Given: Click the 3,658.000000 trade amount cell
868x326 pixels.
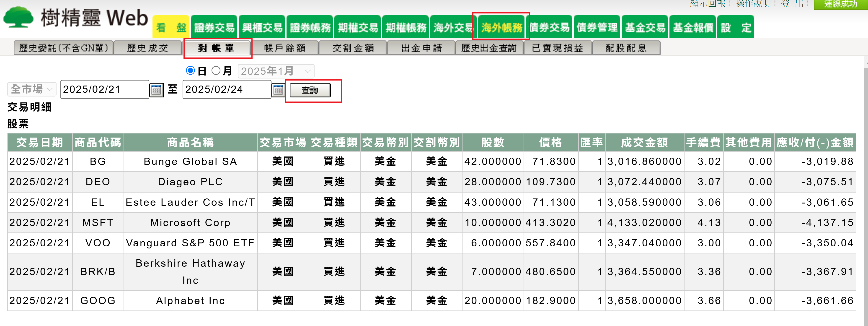Looking at the screenshot, I should click(645, 301).
